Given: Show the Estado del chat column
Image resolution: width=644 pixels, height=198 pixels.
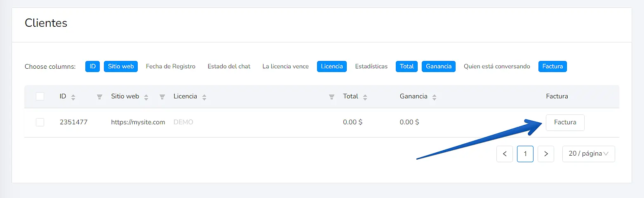Looking at the screenshot, I should pyautogui.click(x=229, y=66).
